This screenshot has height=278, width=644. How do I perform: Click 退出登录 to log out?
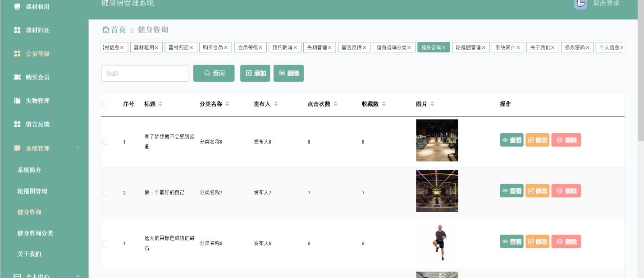(606, 3)
